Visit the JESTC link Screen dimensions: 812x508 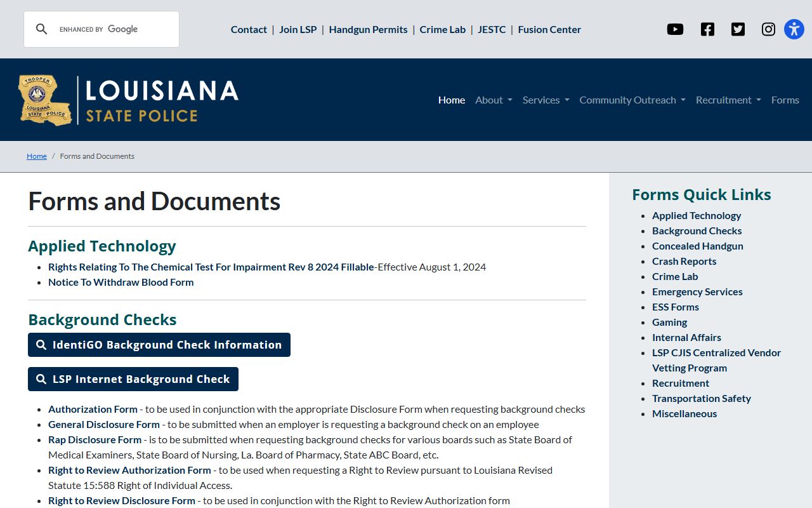(x=492, y=29)
